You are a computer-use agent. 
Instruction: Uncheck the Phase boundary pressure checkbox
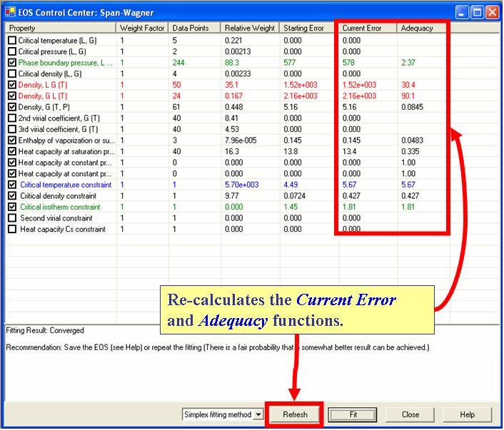(12, 63)
